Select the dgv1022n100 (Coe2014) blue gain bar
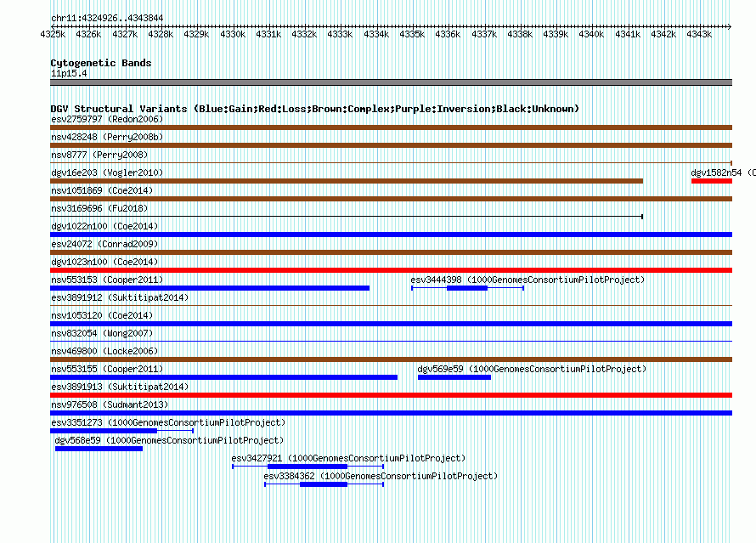This screenshot has width=756, height=543. (391, 235)
